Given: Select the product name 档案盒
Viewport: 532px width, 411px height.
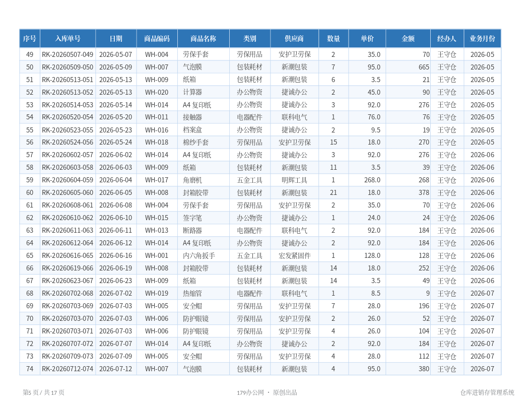Looking at the screenshot, I should (192, 130).
